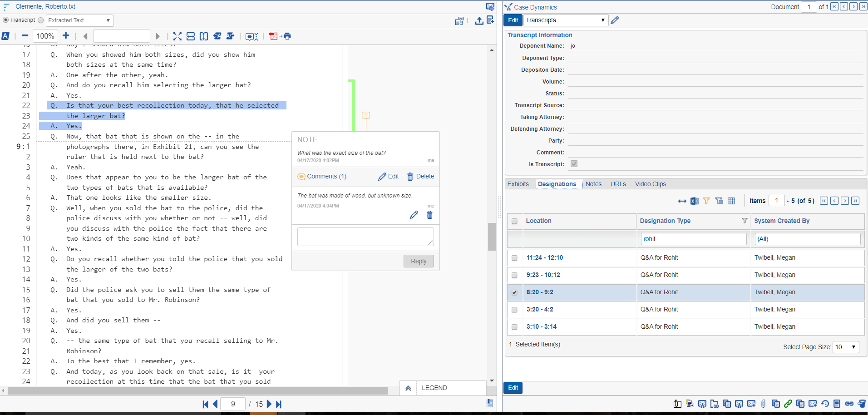This screenshot has height=415, width=868.
Task: Click the trash icon on the comment
Action: point(429,215)
